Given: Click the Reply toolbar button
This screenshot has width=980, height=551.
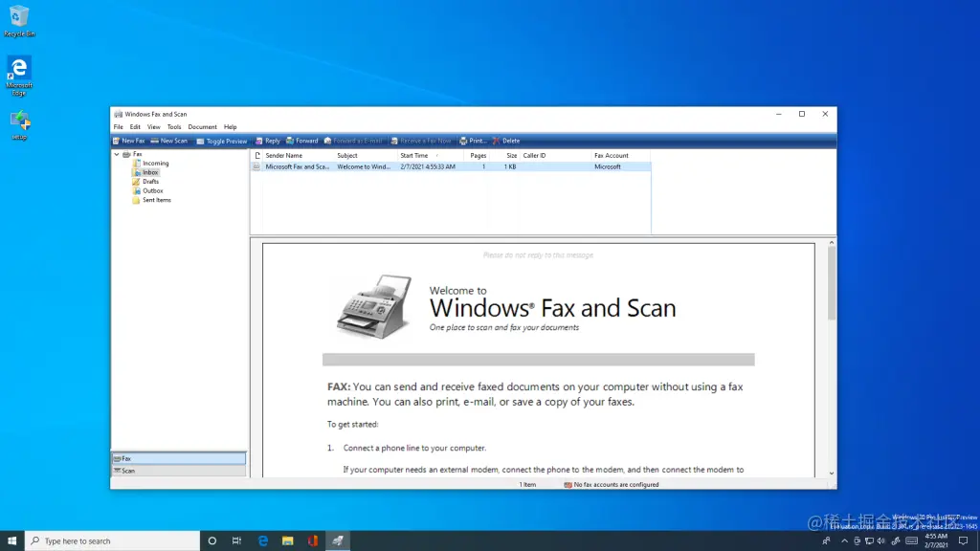Looking at the screenshot, I should pos(268,142).
